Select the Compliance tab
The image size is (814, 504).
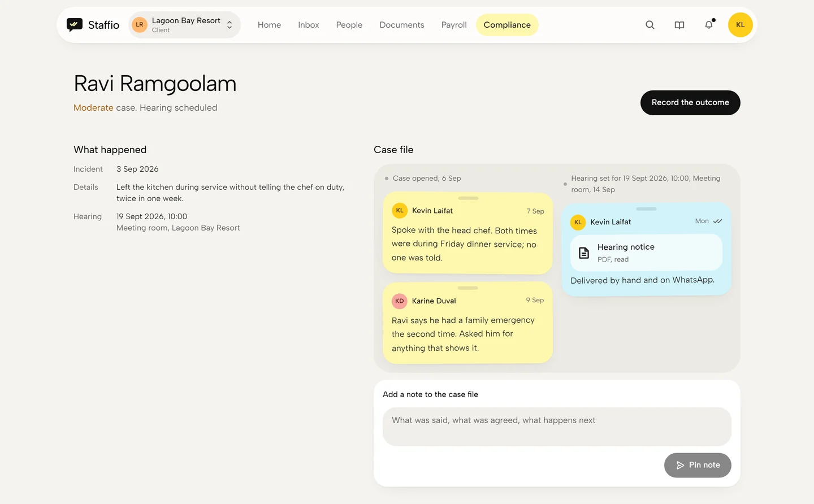point(507,25)
